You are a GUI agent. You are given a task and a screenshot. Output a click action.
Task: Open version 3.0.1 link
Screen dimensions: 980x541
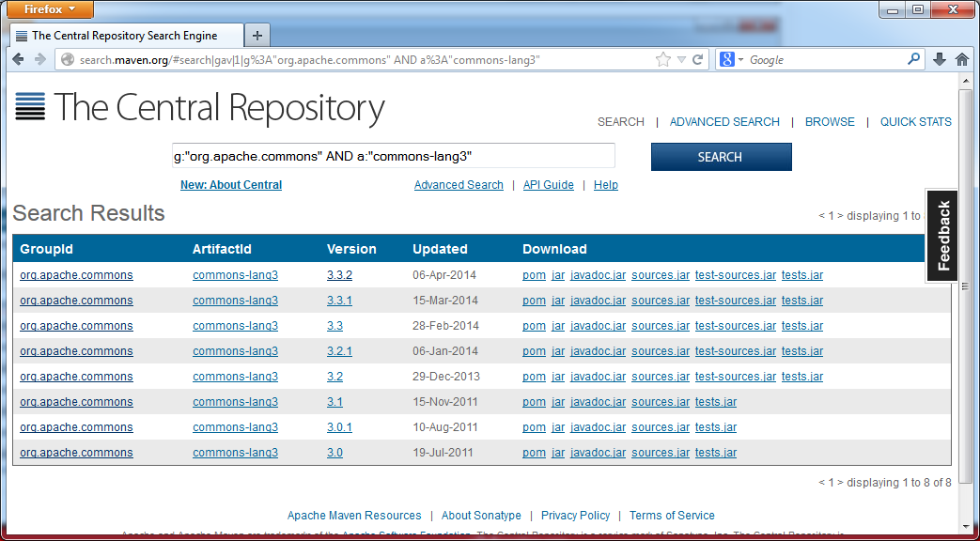point(339,427)
